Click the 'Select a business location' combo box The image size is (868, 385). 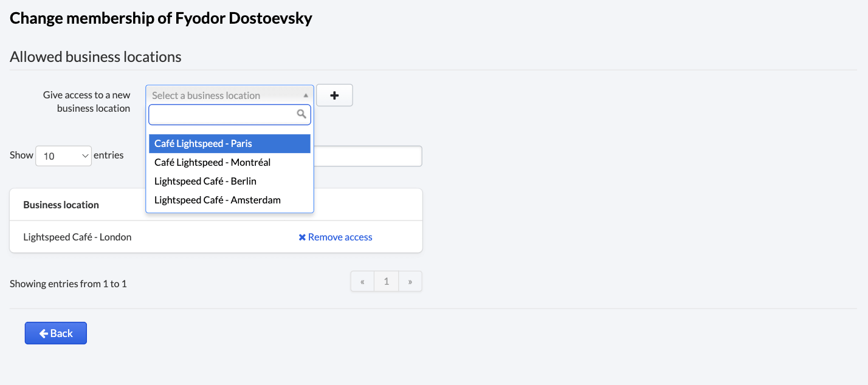coord(225,95)
